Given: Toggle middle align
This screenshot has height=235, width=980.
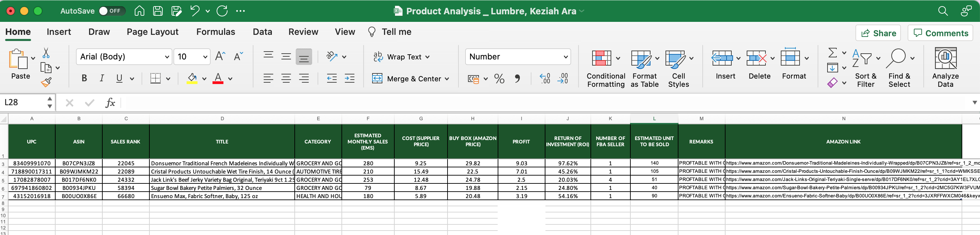Looking at the screenshot, I should [x=286, y=56].
